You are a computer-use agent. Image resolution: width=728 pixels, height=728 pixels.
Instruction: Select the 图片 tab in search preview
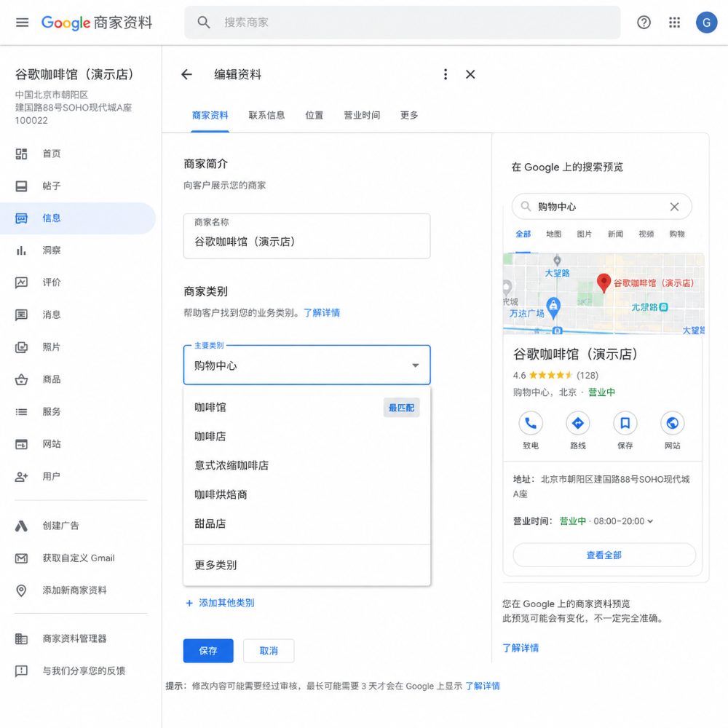tap(584, 234)
